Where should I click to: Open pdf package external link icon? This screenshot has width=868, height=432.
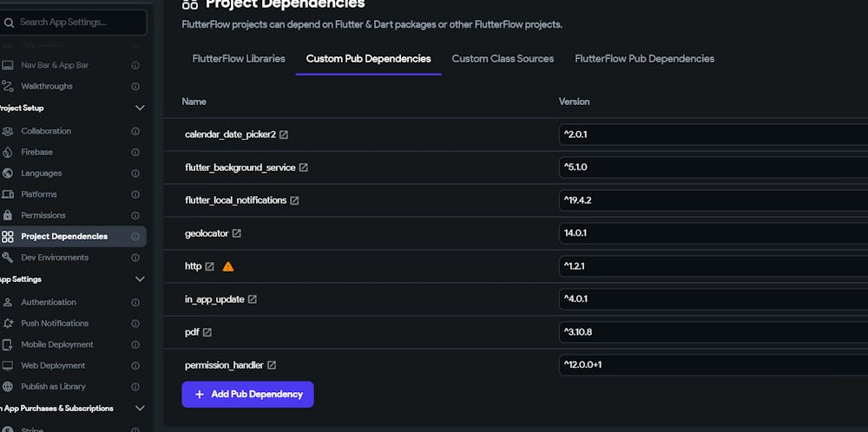click(207, 332)
